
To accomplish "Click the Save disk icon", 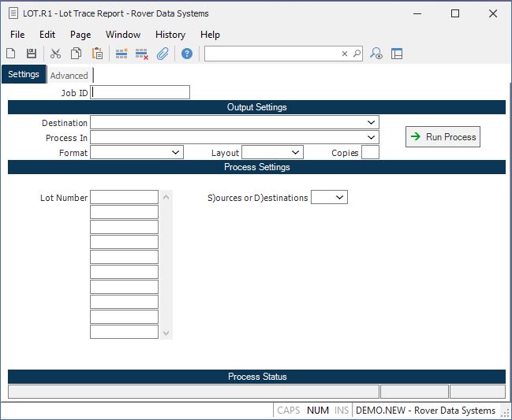I will tap(32, 54).
